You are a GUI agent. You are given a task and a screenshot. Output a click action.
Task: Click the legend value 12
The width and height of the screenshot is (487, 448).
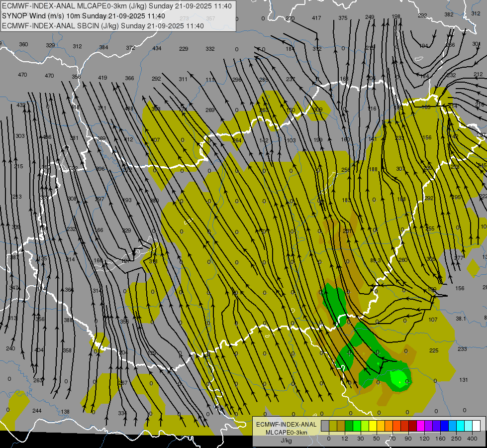345,439
